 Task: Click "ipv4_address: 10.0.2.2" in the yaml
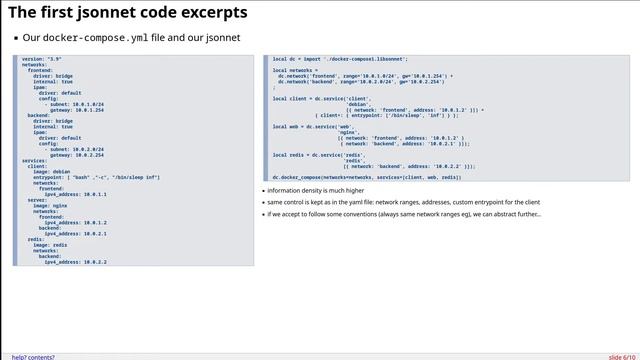pyautogui.click(x=76, y=262)
